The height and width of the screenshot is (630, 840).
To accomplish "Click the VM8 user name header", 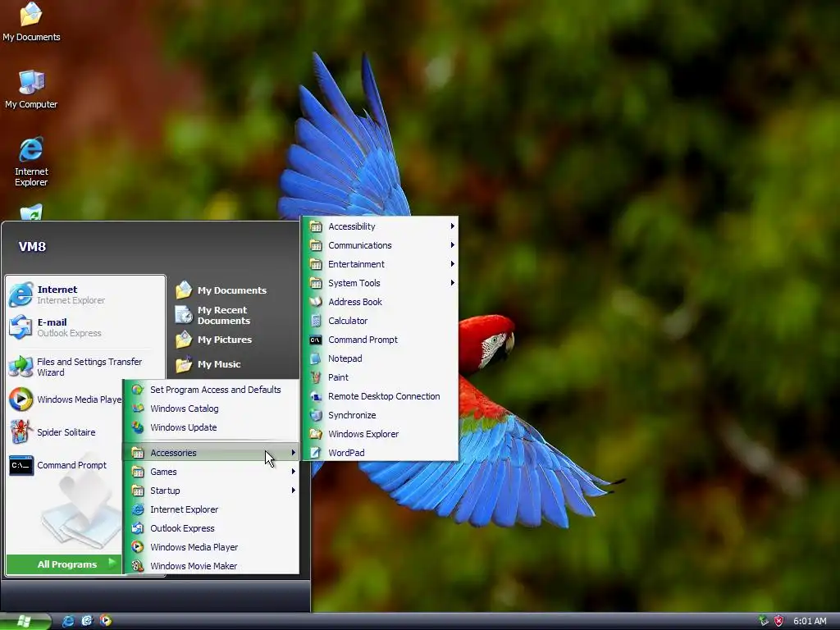I will click(32, 246).
